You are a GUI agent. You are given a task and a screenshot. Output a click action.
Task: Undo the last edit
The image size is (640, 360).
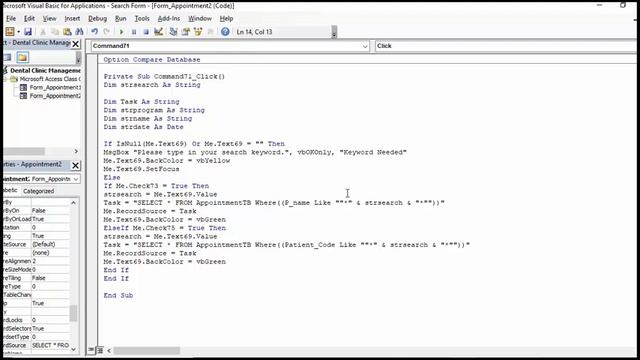[94, 31]
